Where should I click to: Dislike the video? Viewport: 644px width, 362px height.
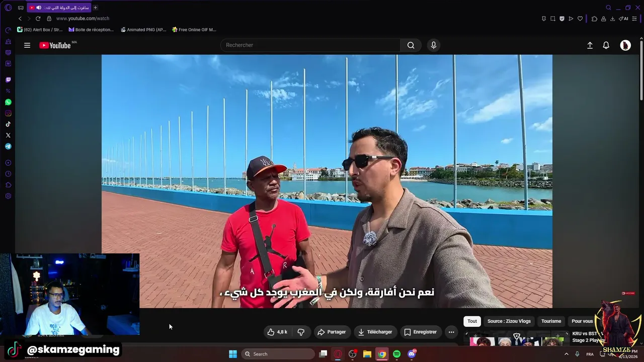(301, 332)
